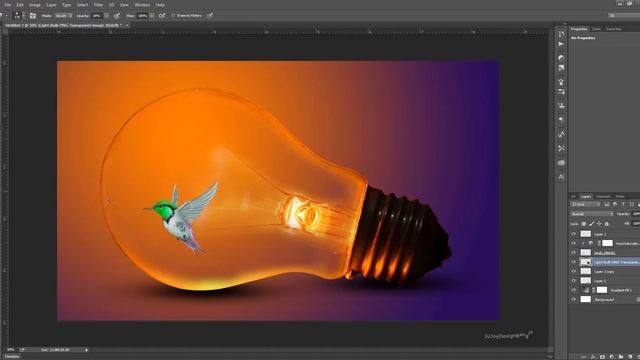This screenshot has width=640, height=360.
Task: Select the Untitled-1 document tab
Action: (63, 25)
